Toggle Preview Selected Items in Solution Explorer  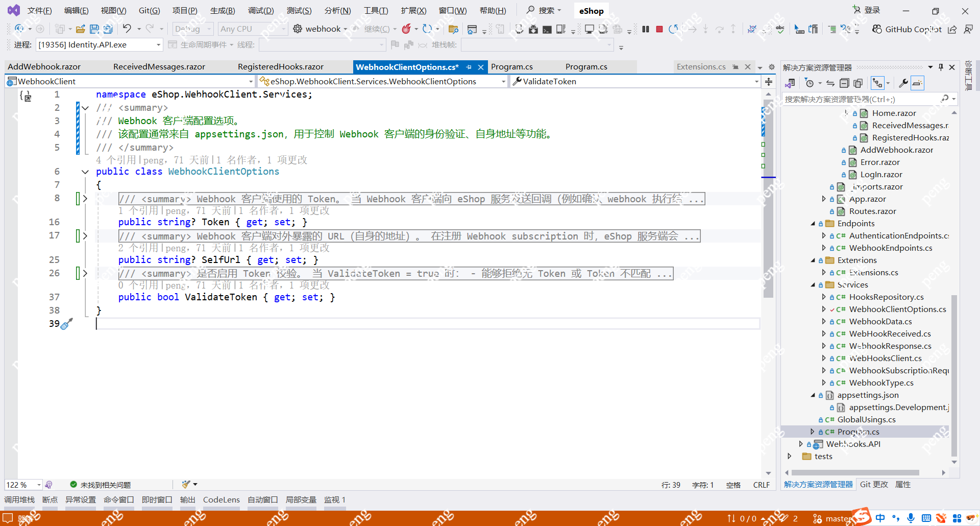coord(917,83)
